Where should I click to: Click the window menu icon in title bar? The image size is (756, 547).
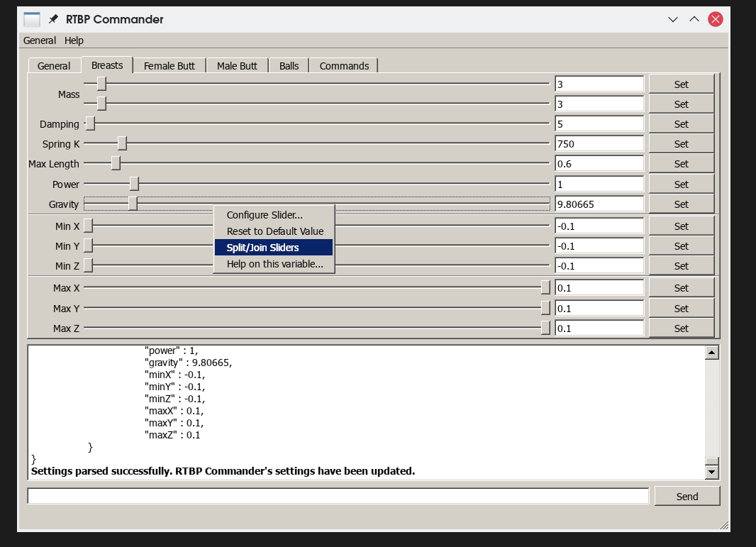(32, 19)
